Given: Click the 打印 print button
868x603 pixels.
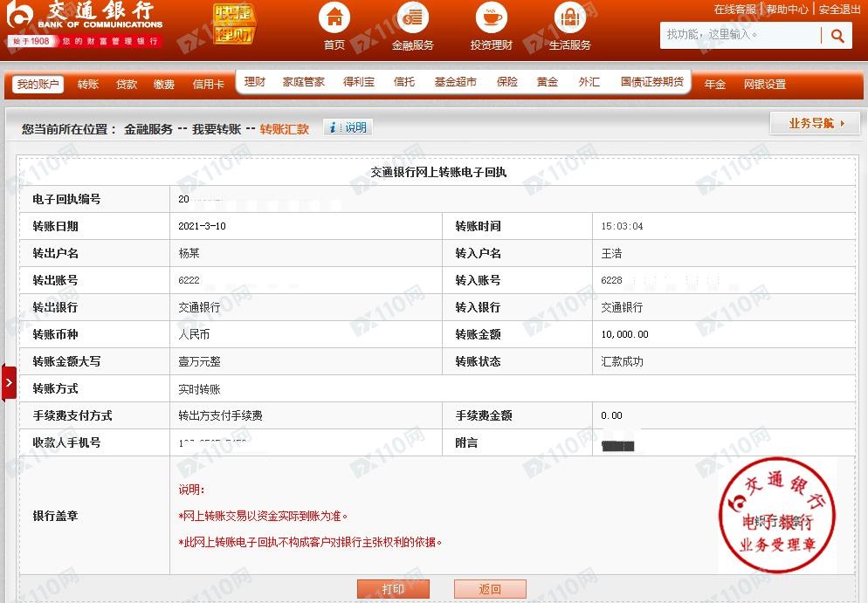Looking at the screenshot, I should (x=393, y=589).
